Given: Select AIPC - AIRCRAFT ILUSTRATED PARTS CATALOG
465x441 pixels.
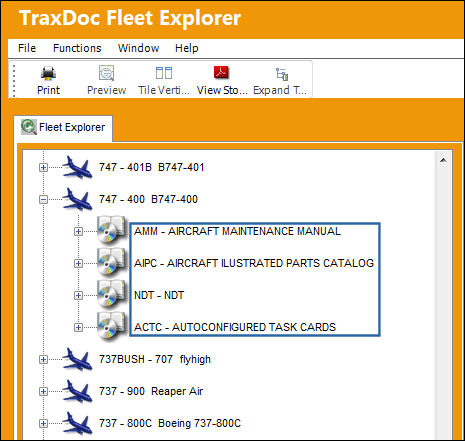Looking at the screenshot, I should (x=254, y=263).
